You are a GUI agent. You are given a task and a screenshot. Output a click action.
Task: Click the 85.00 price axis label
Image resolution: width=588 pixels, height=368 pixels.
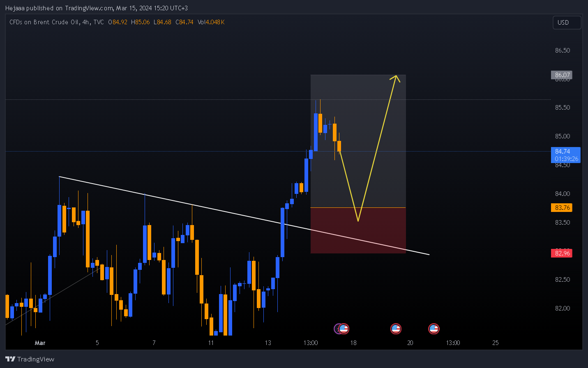(x=562, y=136)
